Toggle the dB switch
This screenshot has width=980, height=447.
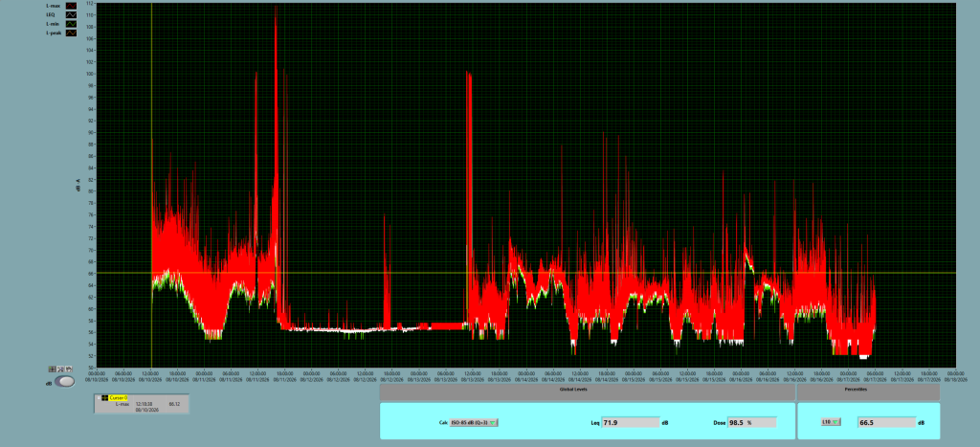click(64, 381)
